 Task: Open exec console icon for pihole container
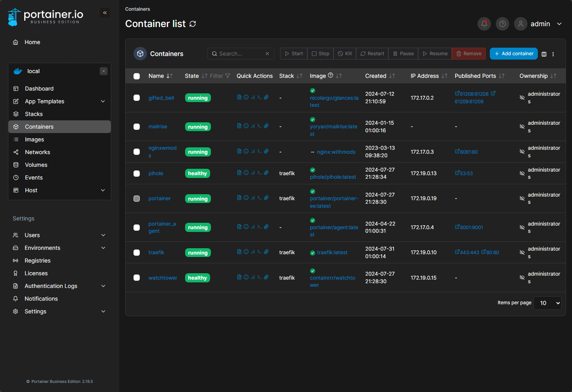tap(259, 173)
